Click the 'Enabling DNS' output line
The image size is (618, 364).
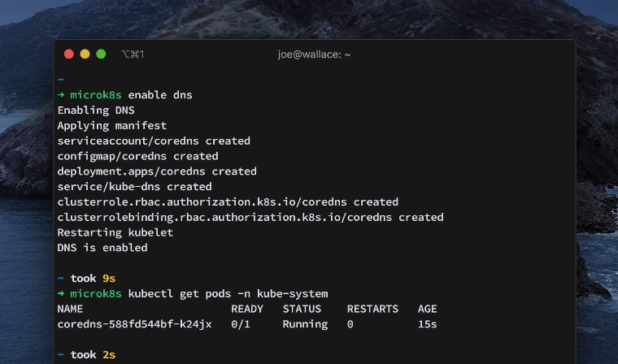click(96, 110)
